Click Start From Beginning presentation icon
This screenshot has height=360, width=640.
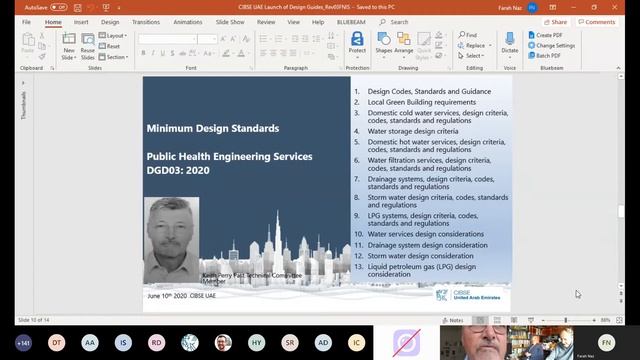106,7
